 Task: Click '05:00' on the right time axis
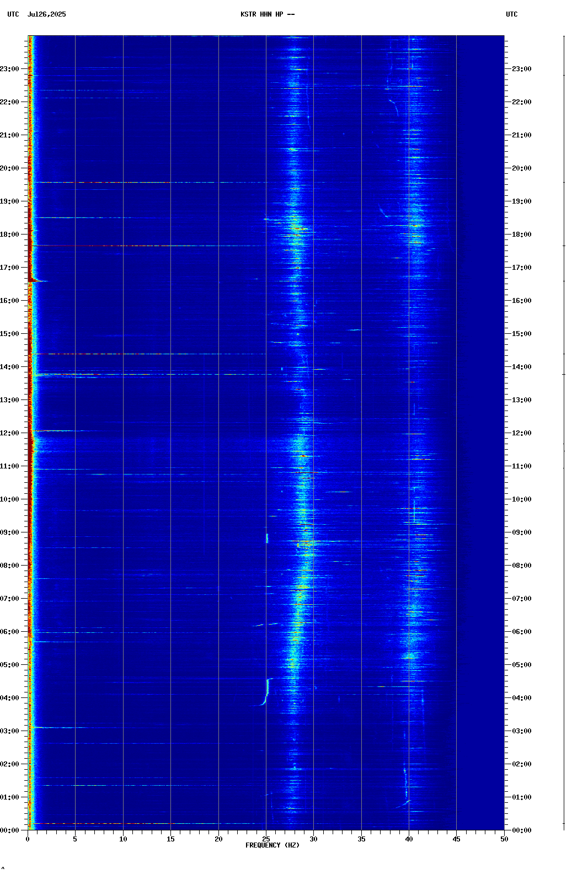point(522,665)
